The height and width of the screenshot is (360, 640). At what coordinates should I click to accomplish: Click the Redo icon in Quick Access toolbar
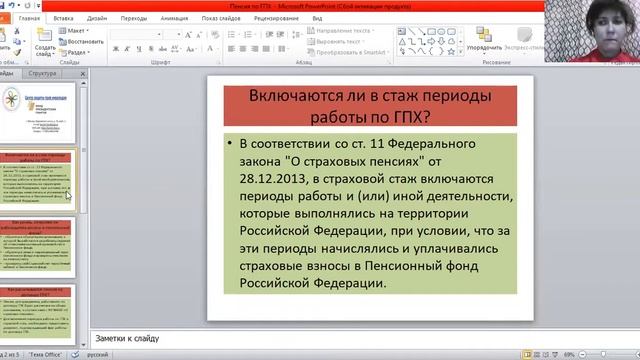tap(27, 6)
